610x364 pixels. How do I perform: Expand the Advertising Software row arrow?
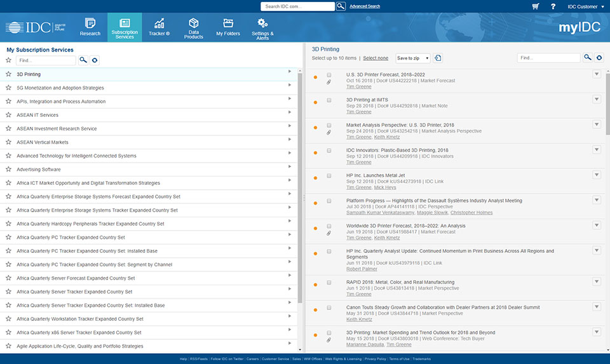point(290,166)
